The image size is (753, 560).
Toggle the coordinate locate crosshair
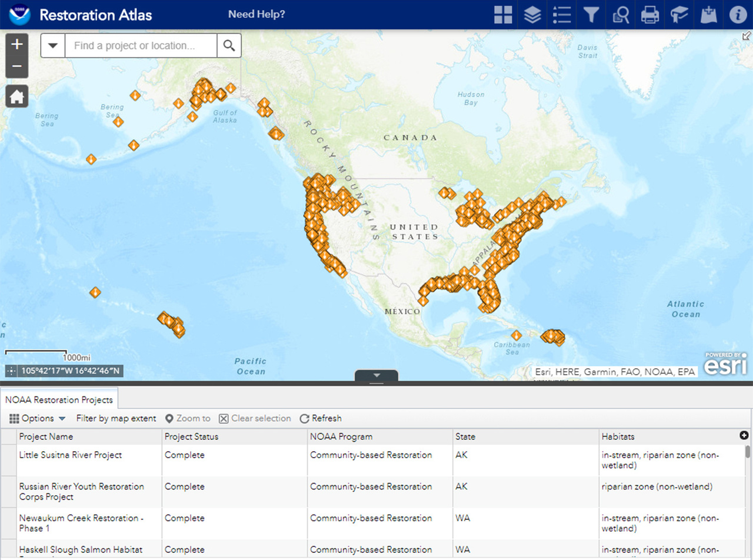pos(11,371)
